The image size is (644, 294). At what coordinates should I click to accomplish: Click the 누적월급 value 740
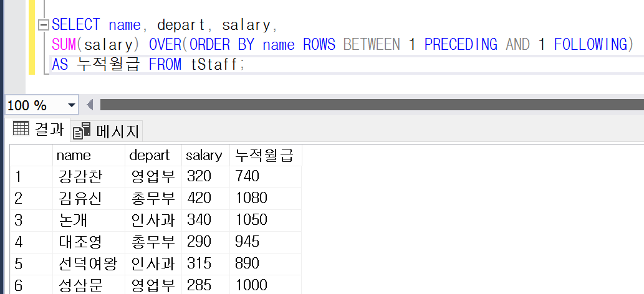[x=266, y=176]
